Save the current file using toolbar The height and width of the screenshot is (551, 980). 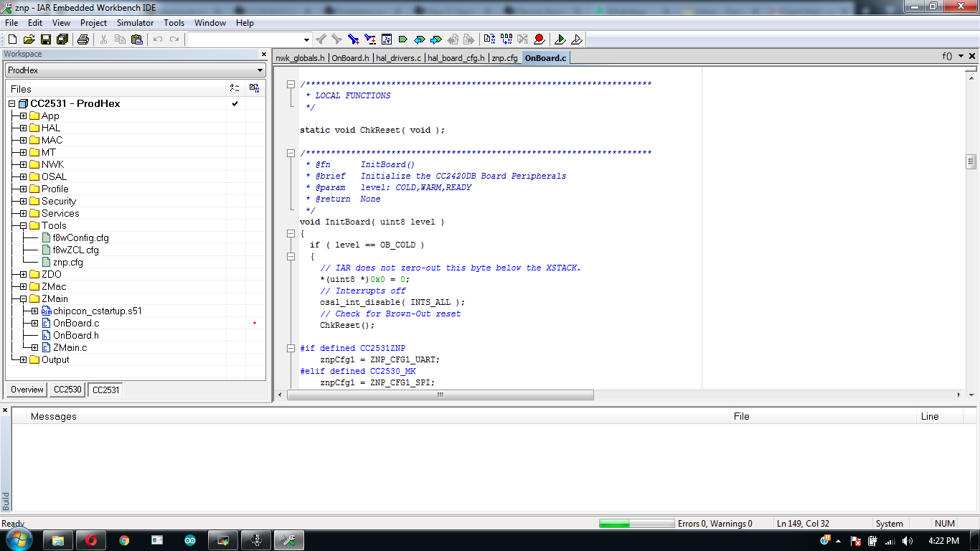point(45,39)
